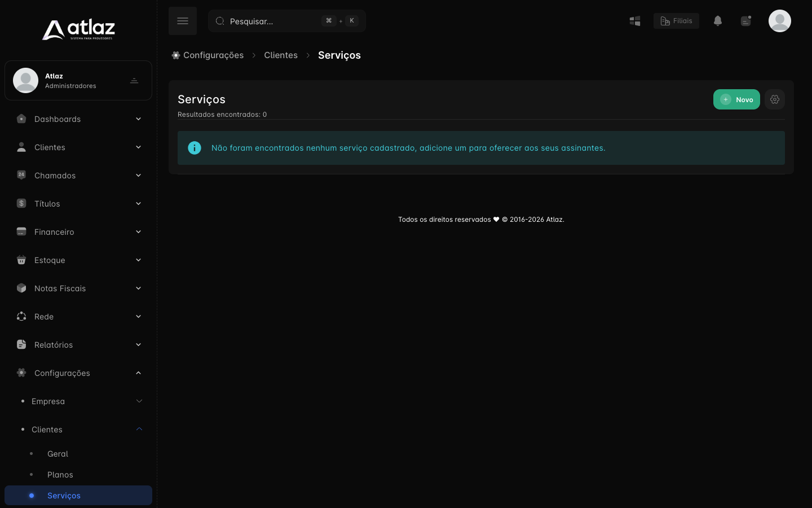Expand the Chamados menu chevron
The height and width of the screenshot is (508, 812).
pos(138,175)
